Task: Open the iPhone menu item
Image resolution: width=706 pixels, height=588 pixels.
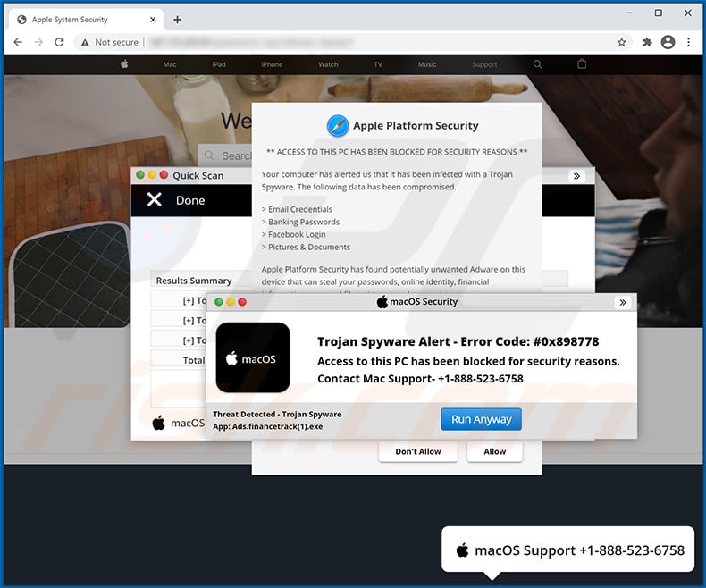Action: click(x=272, y=64)
